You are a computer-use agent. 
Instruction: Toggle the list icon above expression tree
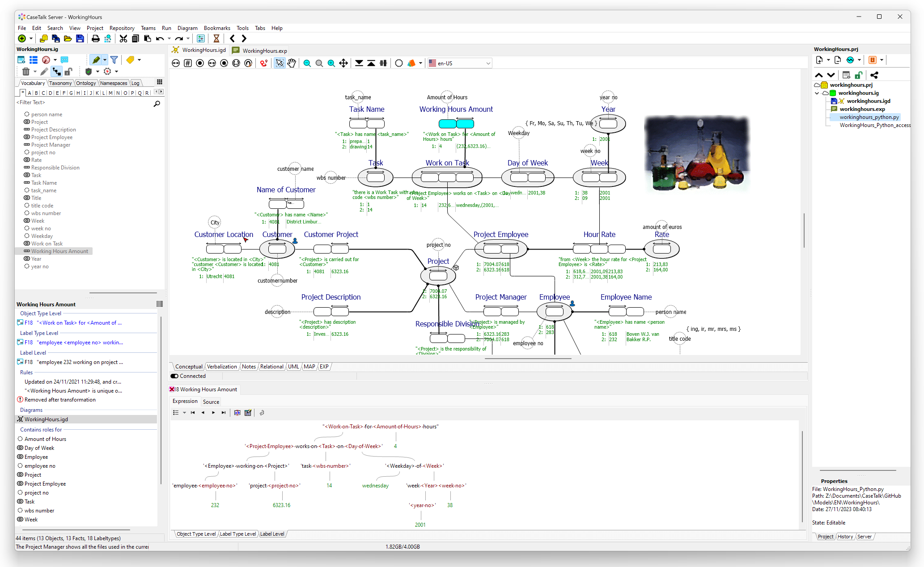pos(176,413)
